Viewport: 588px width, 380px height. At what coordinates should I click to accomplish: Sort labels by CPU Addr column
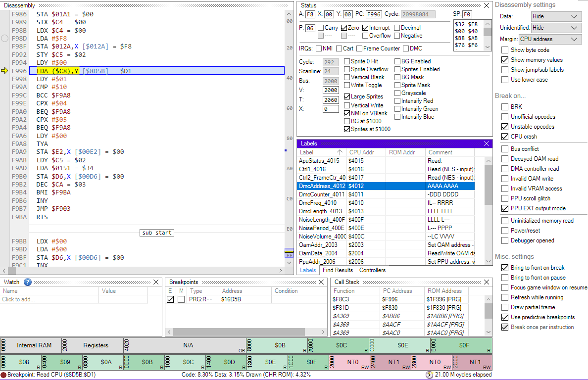366,152
